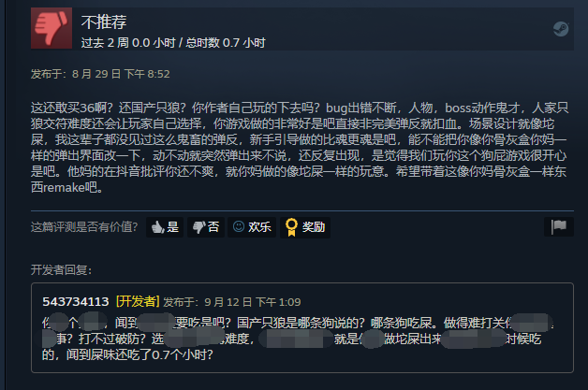Open developer profile 543734113
588x390 pixels.
(76, 301)
